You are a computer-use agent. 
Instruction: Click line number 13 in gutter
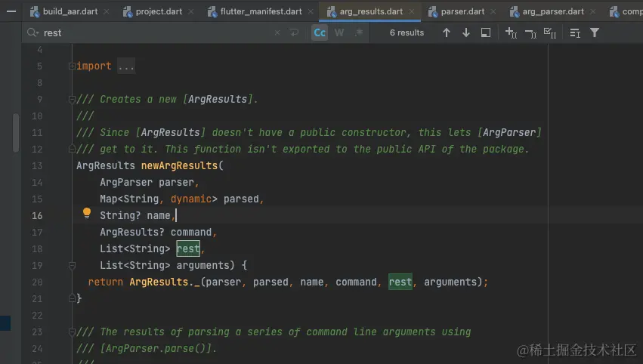[x=37, y=165]
